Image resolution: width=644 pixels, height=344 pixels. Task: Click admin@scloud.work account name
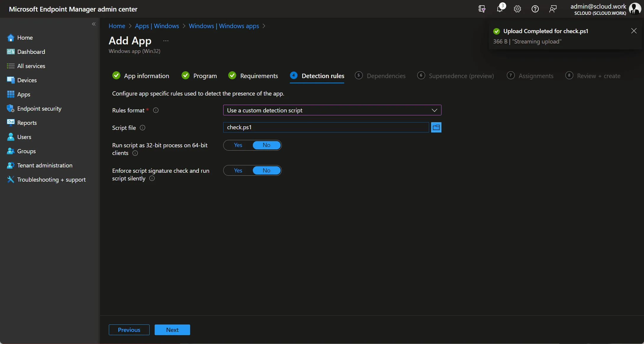(x=598, y=6)
